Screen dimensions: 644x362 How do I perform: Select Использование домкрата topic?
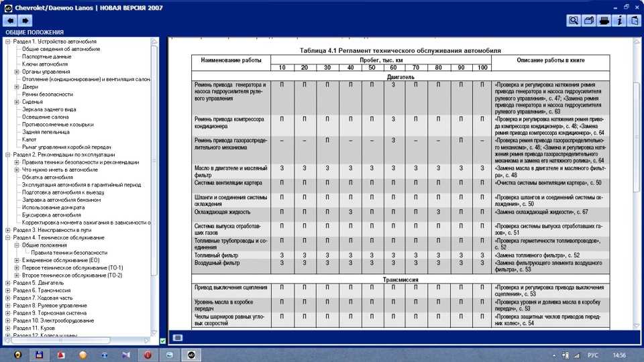pyautogui.click(x=54, y=207)
